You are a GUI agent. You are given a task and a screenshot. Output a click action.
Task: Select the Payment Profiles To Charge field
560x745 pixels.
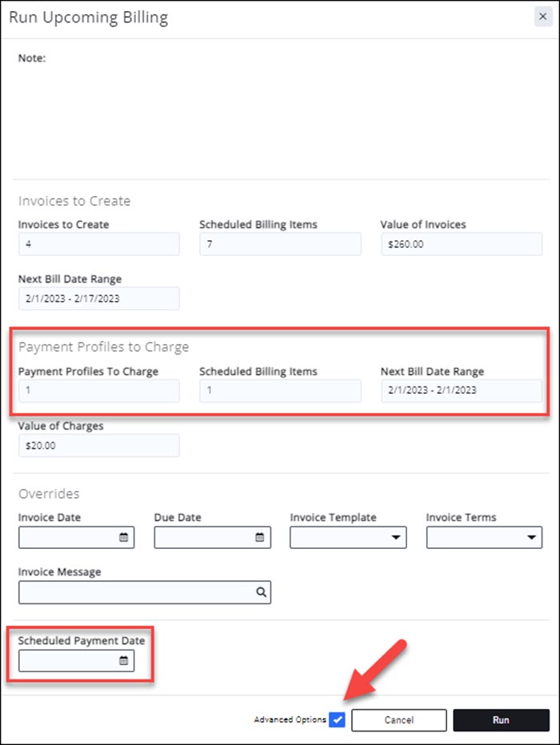pyautogui.click(x=98, y=391)
